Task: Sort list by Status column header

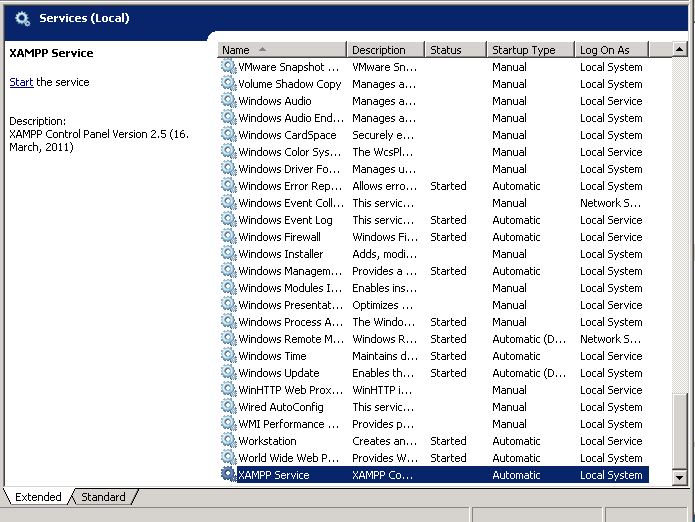Action: point(455,49)
